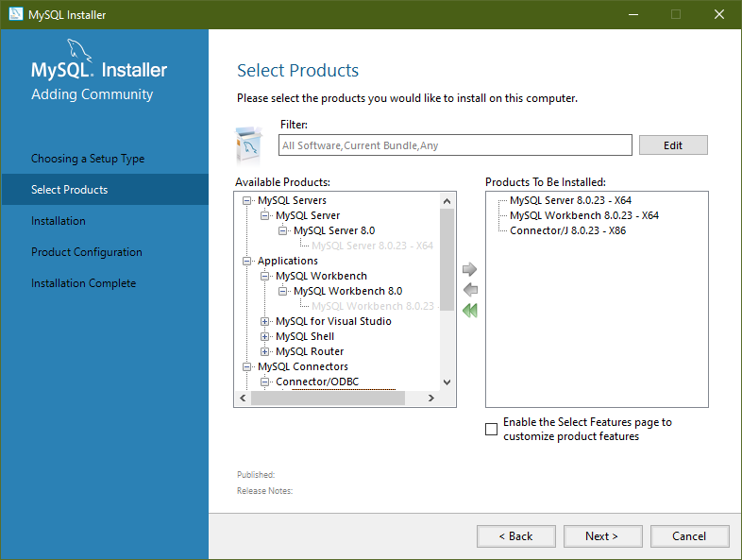Select the MySQL Connectors label
Screen dimensions: 742x560
pyautogui.click(x=302, y=366)
